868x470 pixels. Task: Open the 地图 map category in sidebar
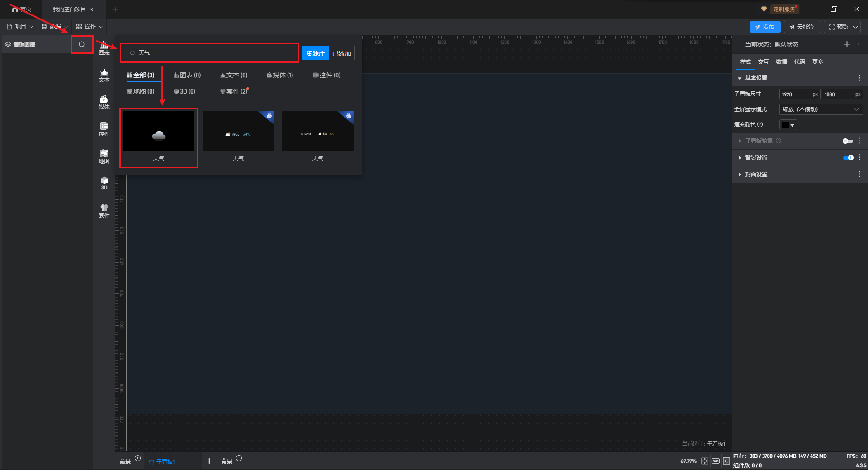coord(104,157)
